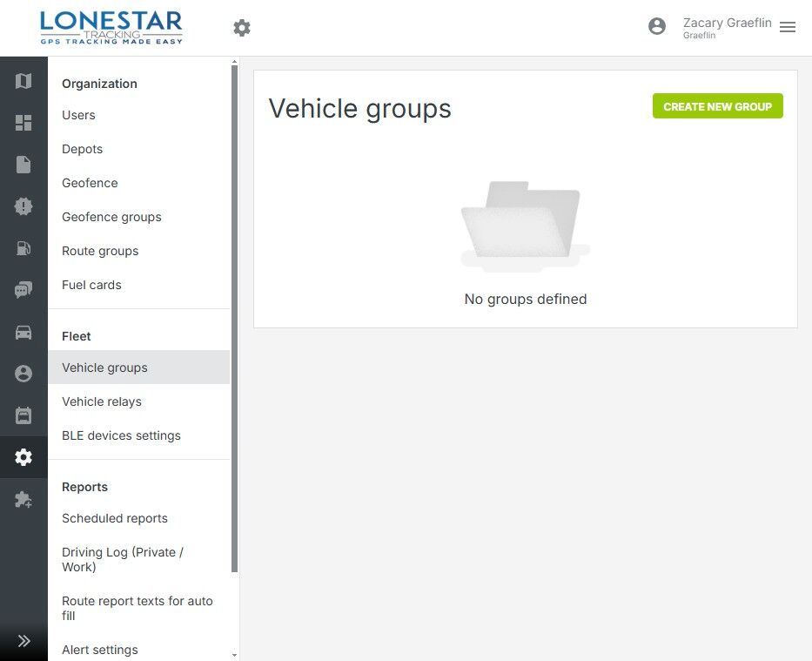This screenshot has width=812, height=661.
Task: Open the calendar schedule icon
Action: (23, 415)
